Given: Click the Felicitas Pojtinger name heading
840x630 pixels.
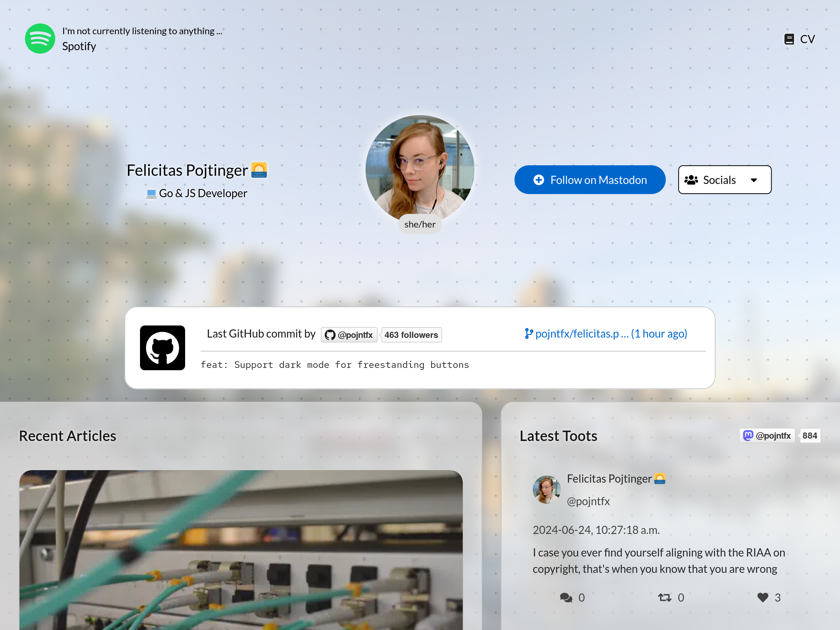Looking at the screenshot, I should (x=187, y=170).
